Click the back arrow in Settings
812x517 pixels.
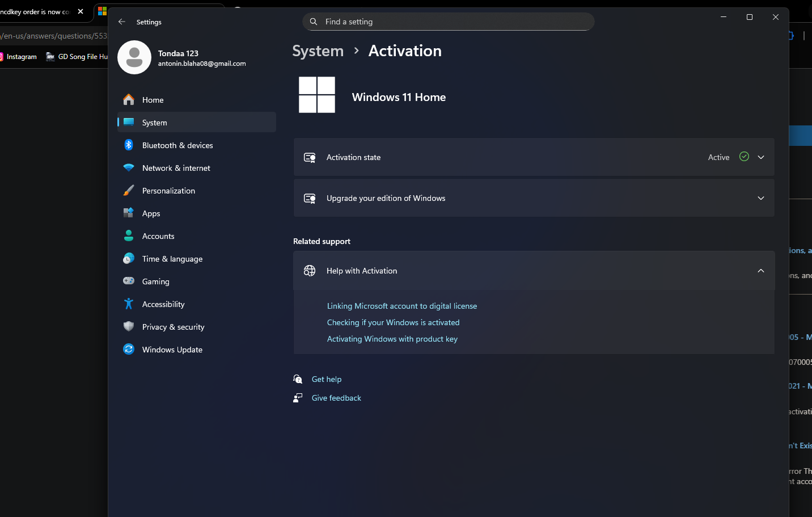(121, 22)
